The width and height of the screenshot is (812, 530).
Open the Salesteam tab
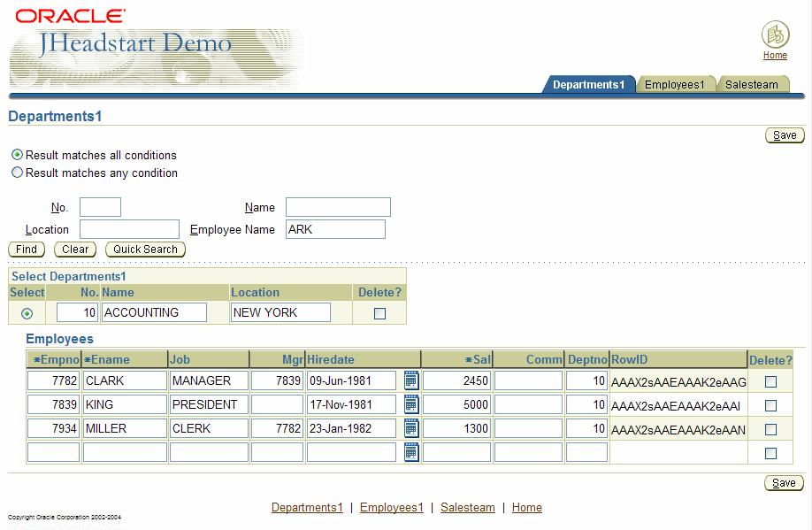coord(751,85)
